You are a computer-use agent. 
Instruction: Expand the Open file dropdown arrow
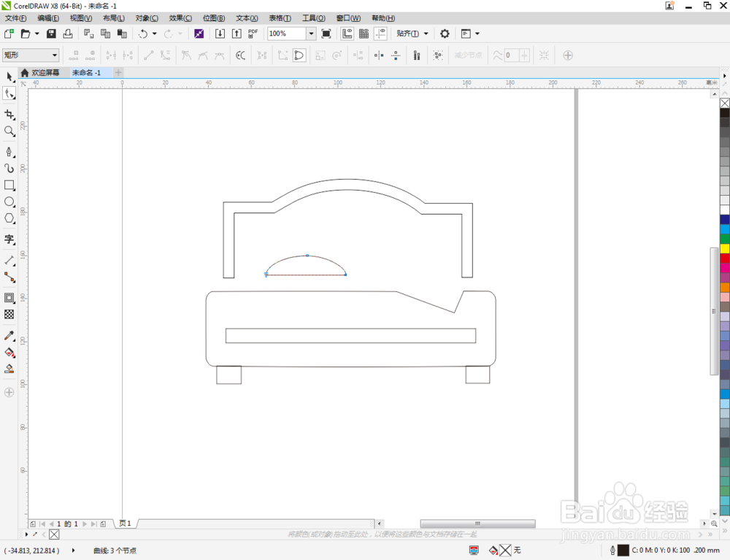pyautogui.click(x=36, y=34)
